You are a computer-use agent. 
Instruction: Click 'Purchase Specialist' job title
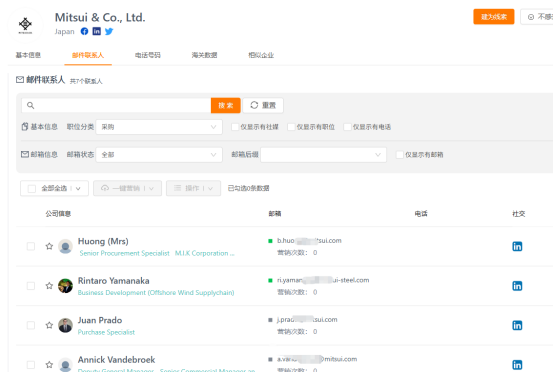point(106,332)
